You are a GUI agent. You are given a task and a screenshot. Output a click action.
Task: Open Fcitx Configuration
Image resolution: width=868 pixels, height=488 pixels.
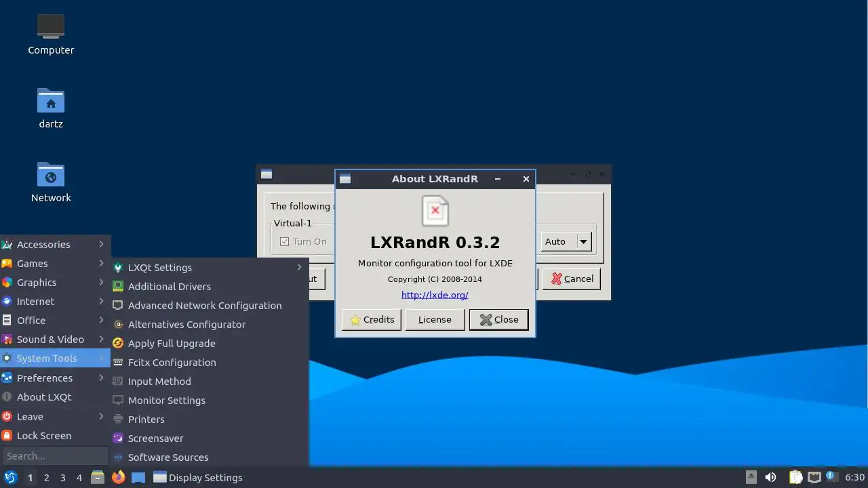click(210, 363)
